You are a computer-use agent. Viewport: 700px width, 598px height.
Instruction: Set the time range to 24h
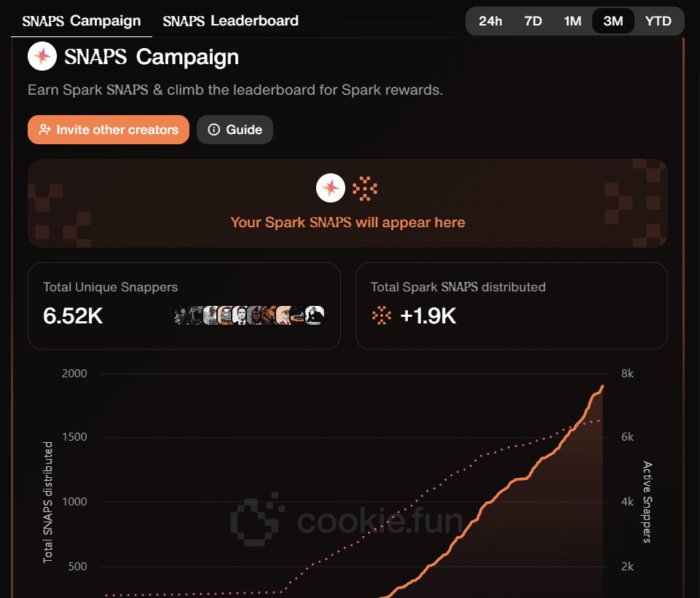point(490,21)
